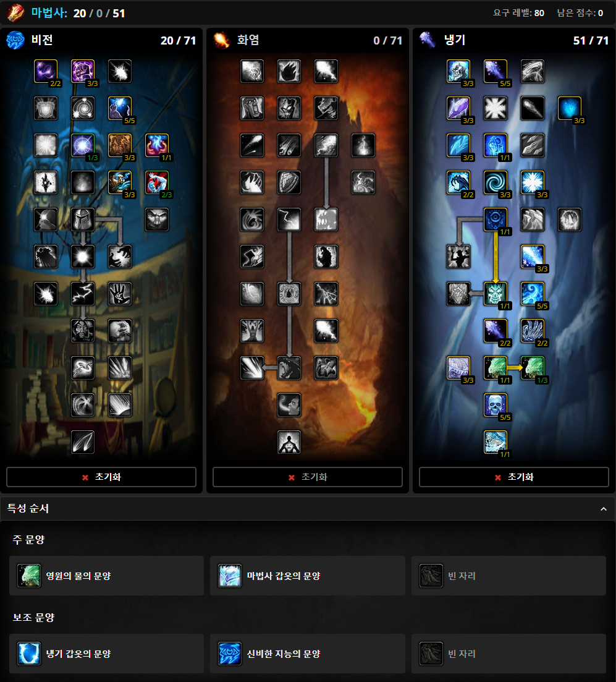616x682 pixels.
Task: Click the blue skull 5/5 Frost talent
Action: click(x=496, y=405)
